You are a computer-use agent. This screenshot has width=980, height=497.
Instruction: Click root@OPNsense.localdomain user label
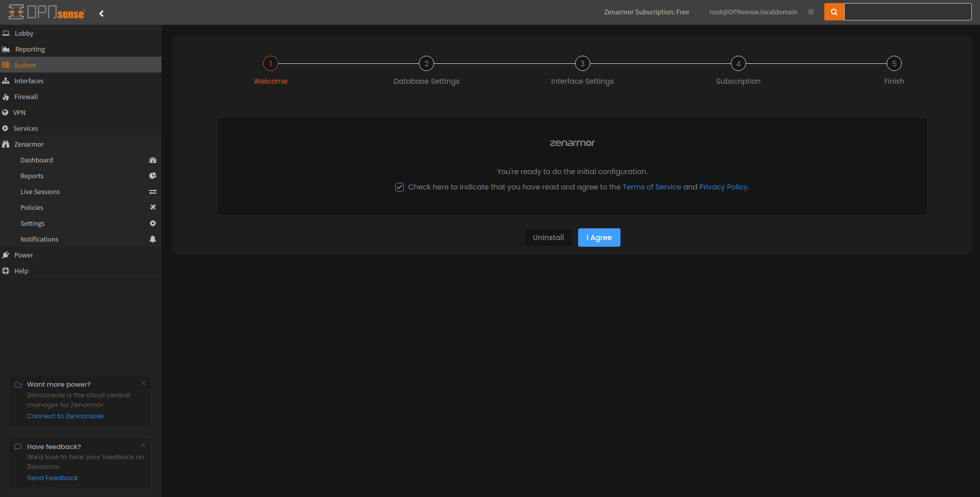[753, 12]
